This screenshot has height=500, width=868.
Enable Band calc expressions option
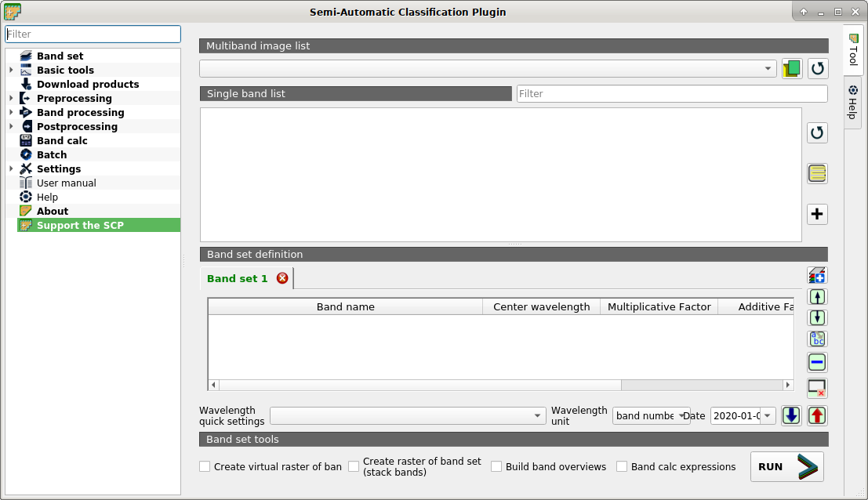point(622,466)
